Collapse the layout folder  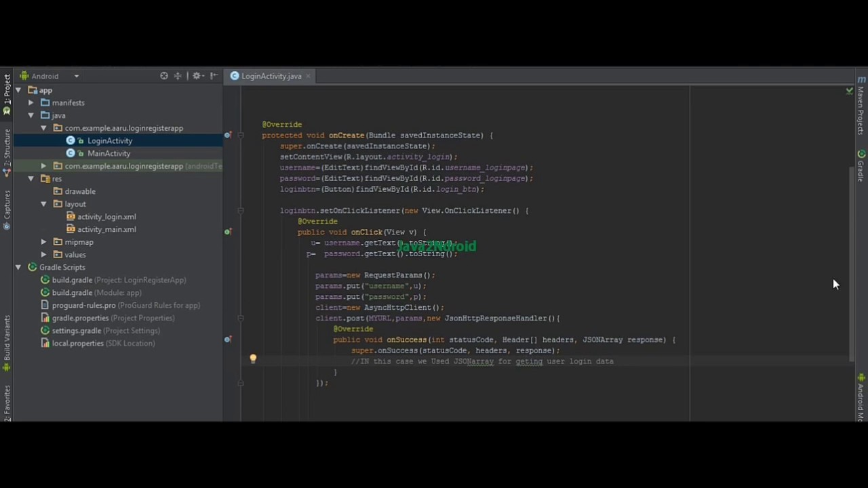[x=43, y=204]
